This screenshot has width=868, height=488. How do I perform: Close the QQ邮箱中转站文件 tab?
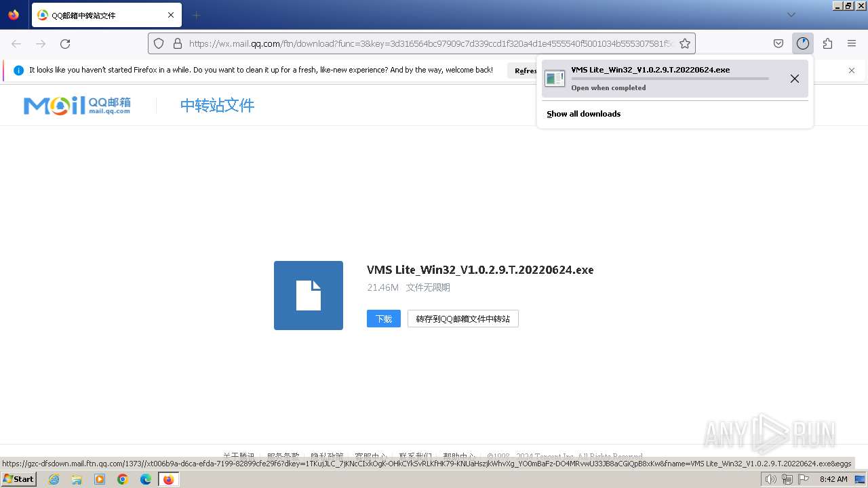[x=171, y=15]
